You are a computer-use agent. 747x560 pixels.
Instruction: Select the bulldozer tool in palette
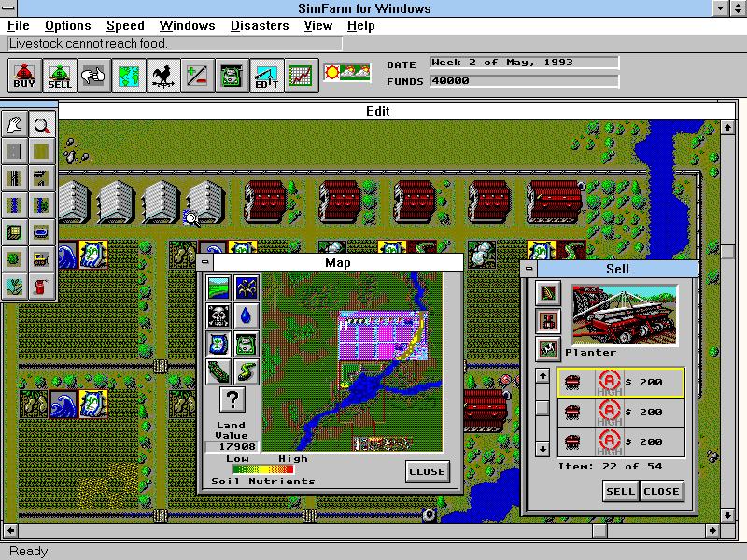(x=42, y=259)
